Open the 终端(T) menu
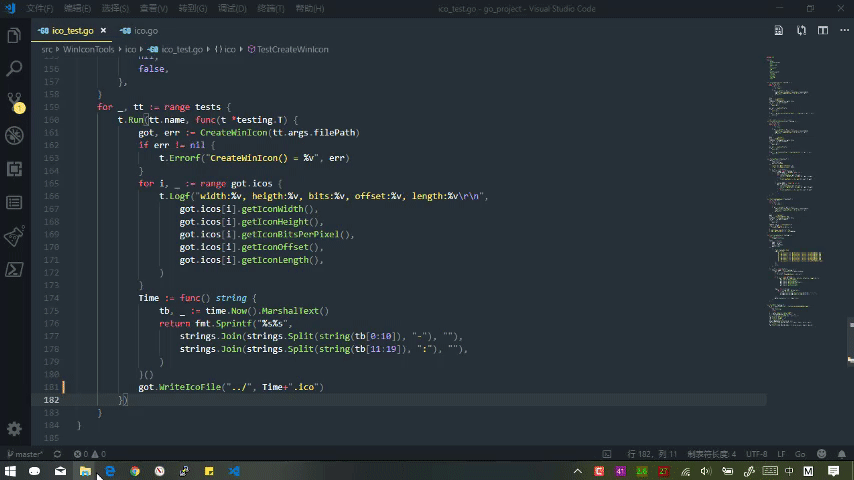Image resolution: width=854 pixels, height=480 pixels. coord(271,9)
